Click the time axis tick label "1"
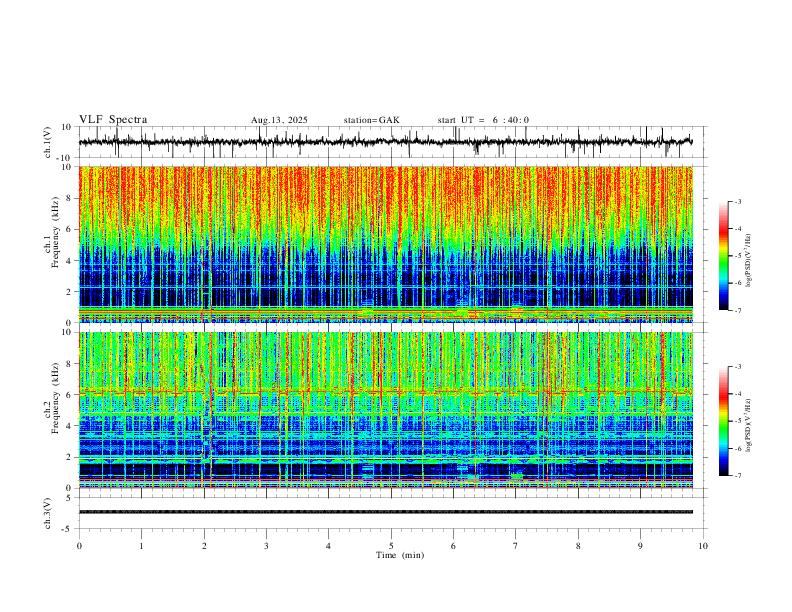Screen dimensions: 792x612 point(142,546)
